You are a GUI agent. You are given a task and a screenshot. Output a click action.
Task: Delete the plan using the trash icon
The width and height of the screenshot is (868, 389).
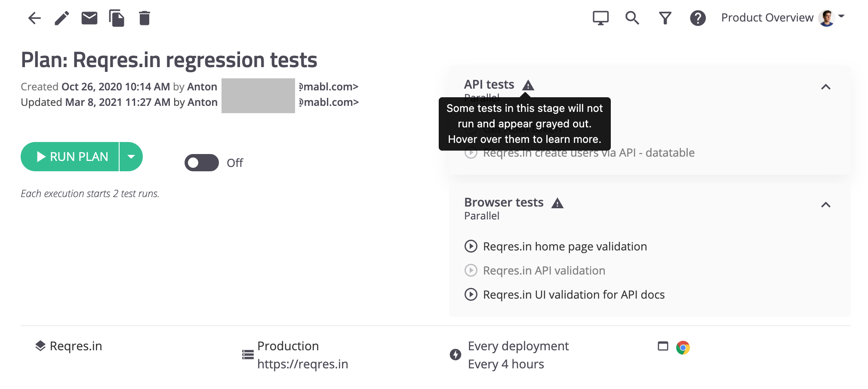145,18
